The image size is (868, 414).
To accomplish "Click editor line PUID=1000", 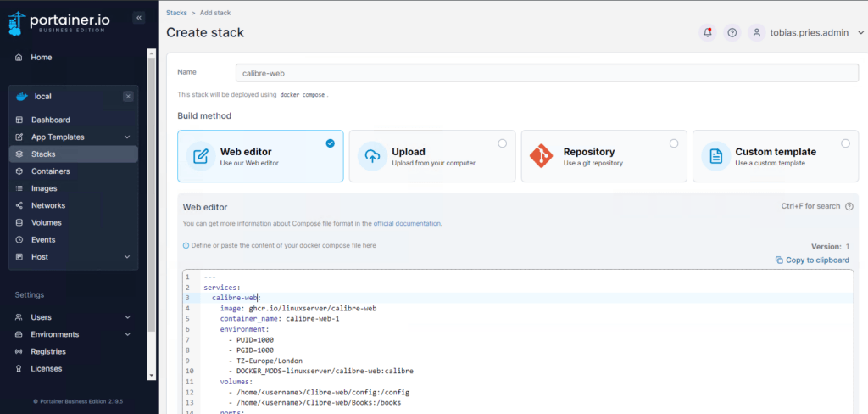I will pyautogui.click(x=251, y=339).
